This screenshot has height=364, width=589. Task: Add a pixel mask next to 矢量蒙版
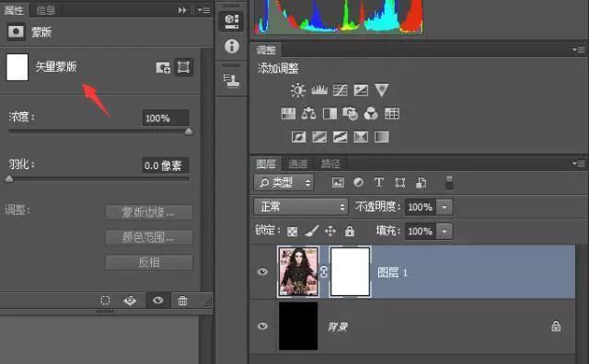163,67
